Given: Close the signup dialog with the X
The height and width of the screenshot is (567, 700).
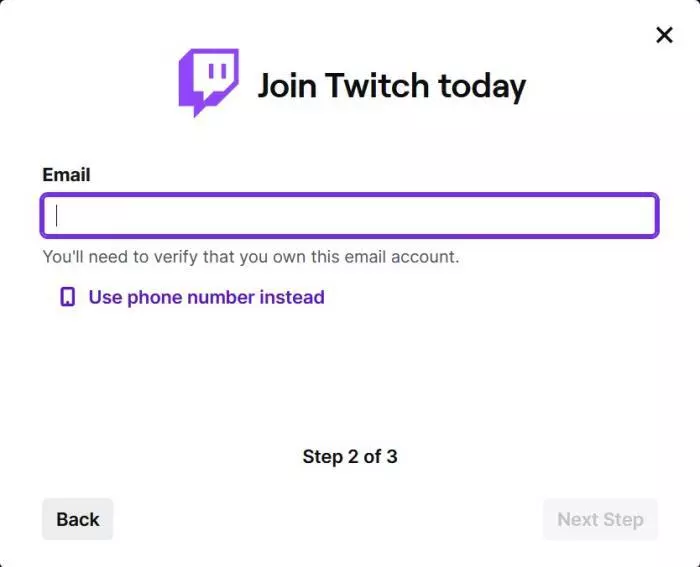Looking at the screenshot, I should [664, 36].
